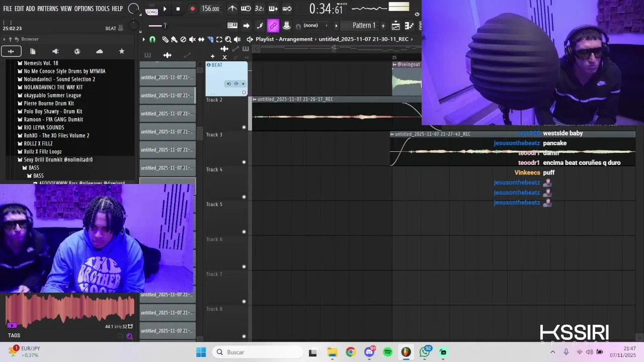Open the EDIT menu

pyautogui.click(x=19, y=9)
